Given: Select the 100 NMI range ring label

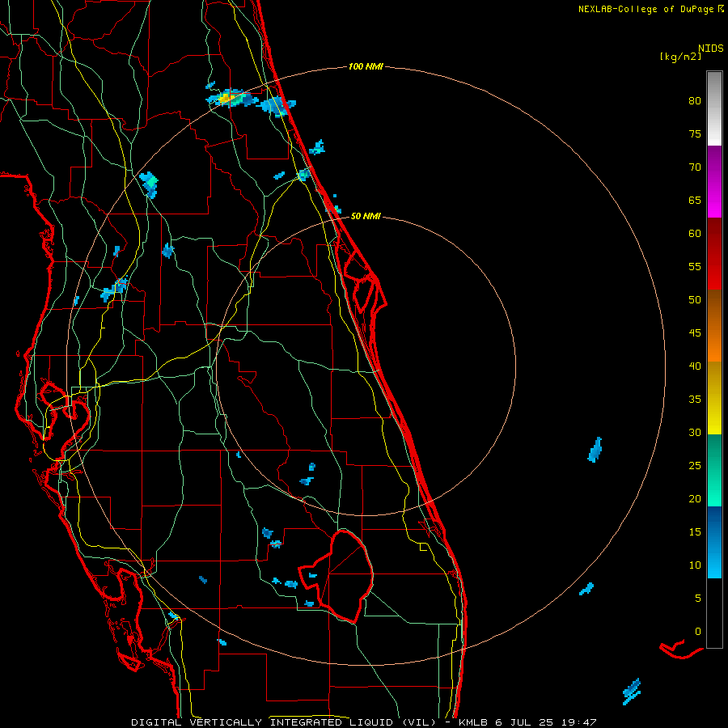Looking at the screenshot, I should [x=366, y=67].
